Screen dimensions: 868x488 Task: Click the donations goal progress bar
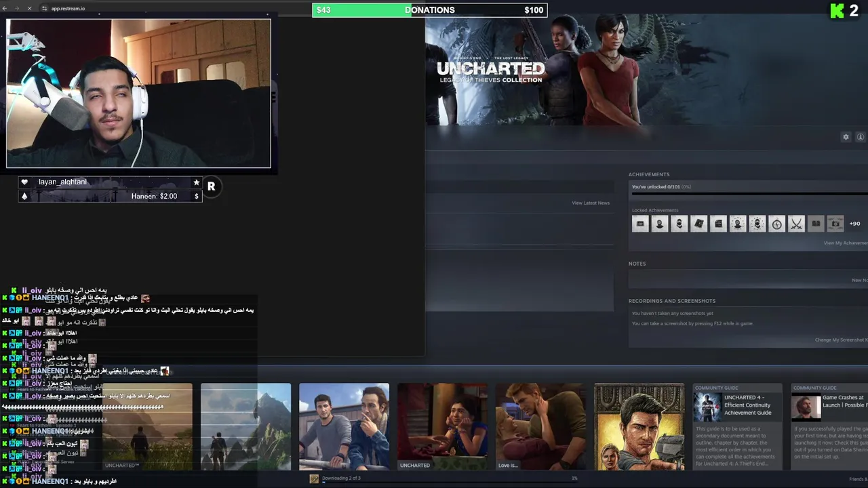point(429,10)
